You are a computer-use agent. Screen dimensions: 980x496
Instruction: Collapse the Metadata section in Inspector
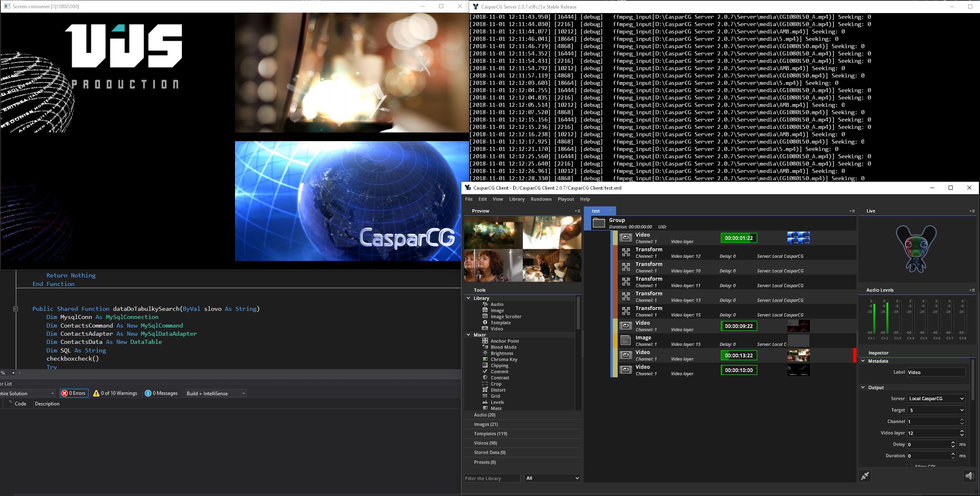click(x=863, y=361)
